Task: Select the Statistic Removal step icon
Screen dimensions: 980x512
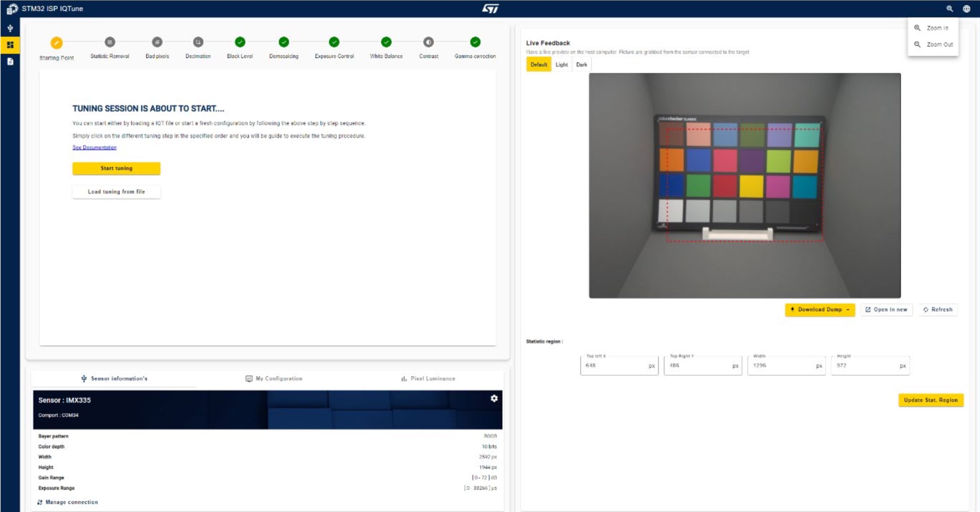Action: point(110,42)
